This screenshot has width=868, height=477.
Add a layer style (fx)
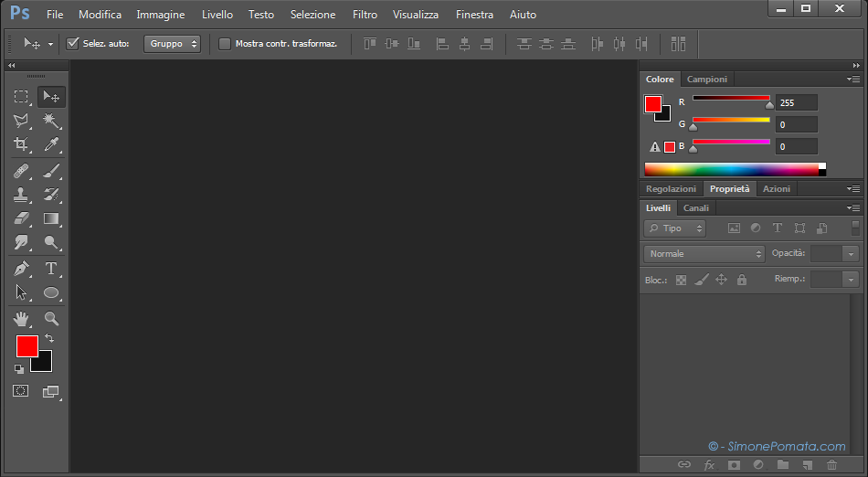(709, 465)
